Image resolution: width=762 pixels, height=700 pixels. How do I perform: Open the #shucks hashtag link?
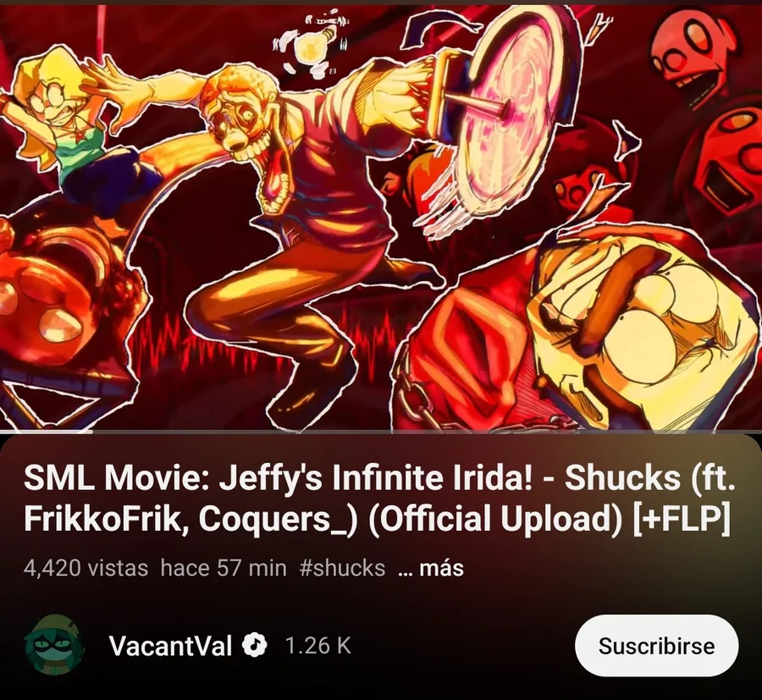point(343,568)
